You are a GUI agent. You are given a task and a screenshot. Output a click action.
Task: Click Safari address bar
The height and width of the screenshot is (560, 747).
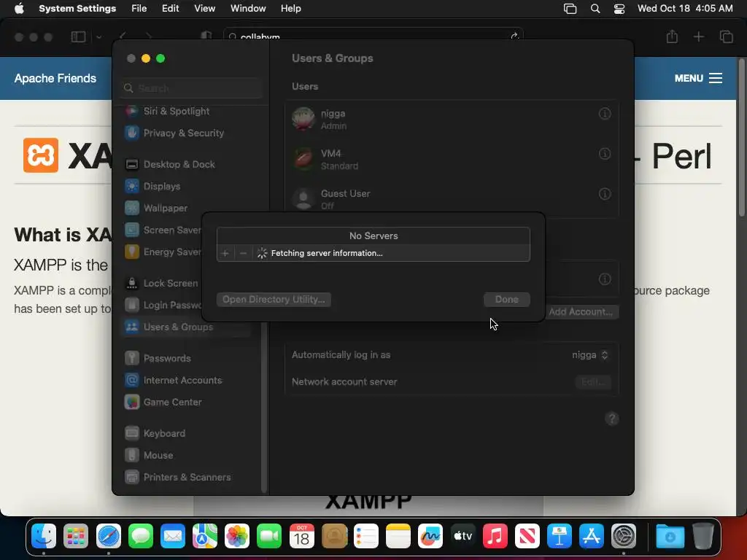coord(373,36)
